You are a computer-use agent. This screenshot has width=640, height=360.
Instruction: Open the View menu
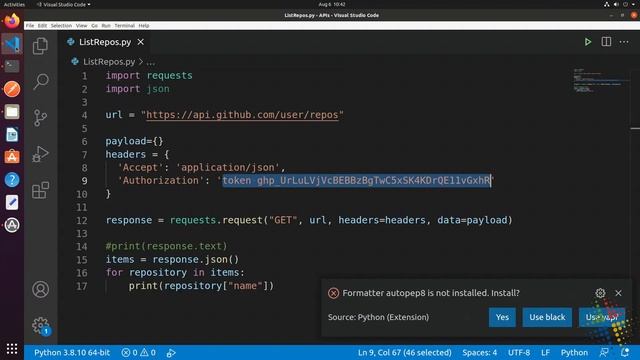[81, 25]
